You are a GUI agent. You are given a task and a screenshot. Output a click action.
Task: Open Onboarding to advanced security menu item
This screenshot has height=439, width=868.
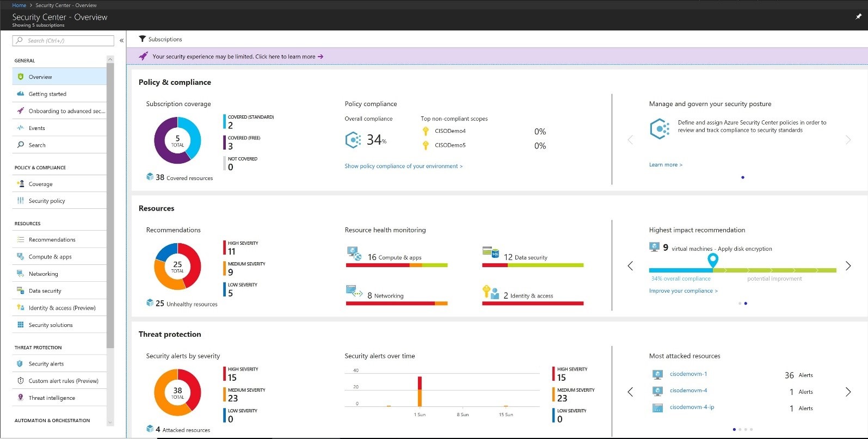pos(59,111)
